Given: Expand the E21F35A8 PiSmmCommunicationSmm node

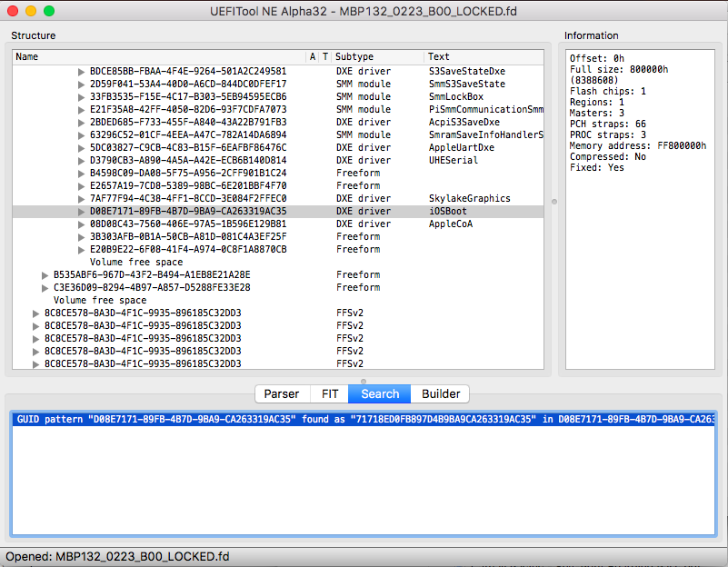Looking at the screenshot, I should tap(81, 110).
